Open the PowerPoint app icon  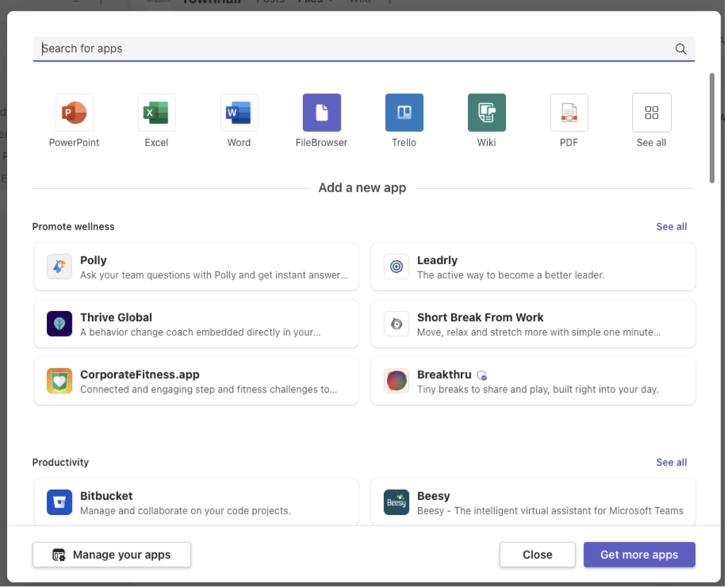tap(74, 113)
